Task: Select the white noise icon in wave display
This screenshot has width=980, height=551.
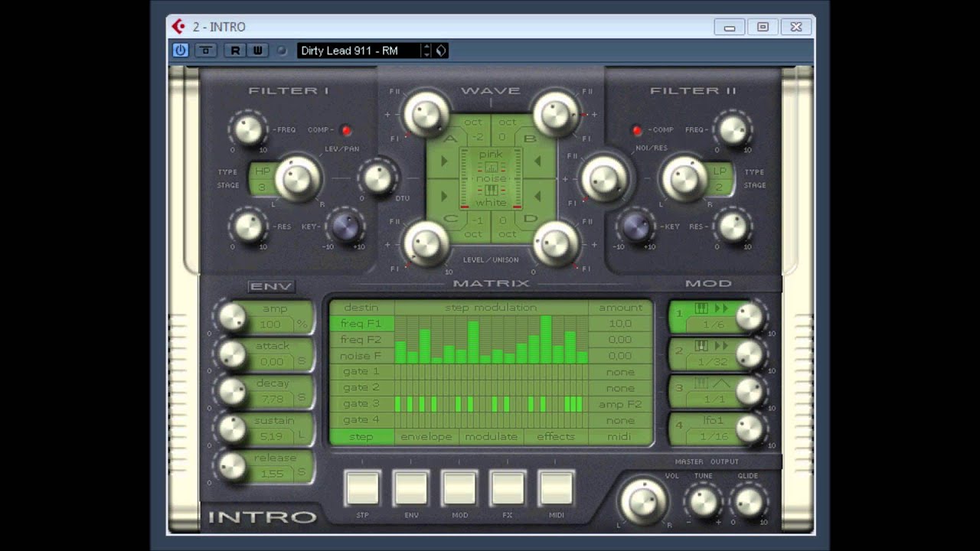Action: [x=491, y=190]
